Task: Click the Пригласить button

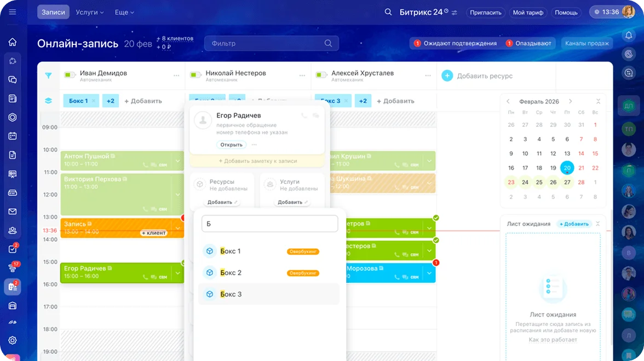Action: (485, 12)
